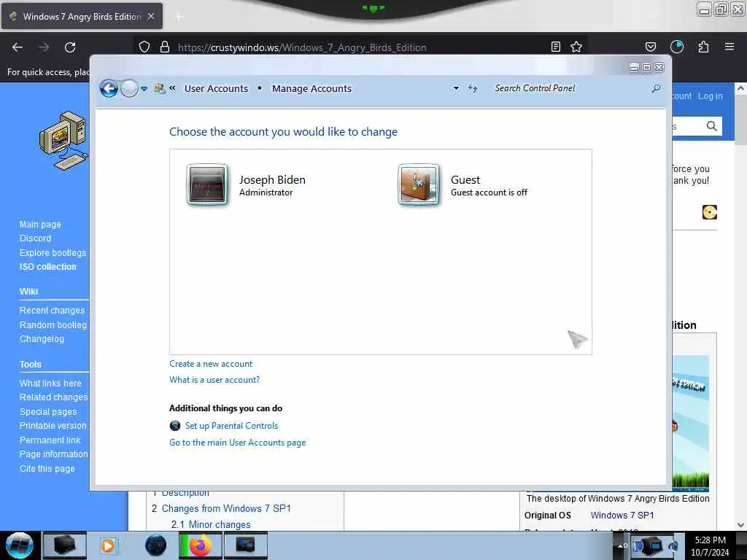The width and height of the screenshot is (747, 560).
Task: Click Permanent link in Tools
Action: (50, 440)
